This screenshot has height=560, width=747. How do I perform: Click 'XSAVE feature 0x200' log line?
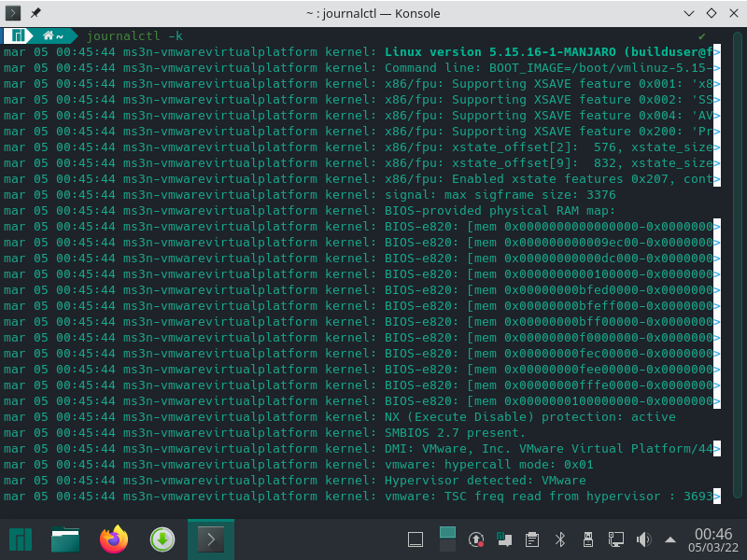[361, 132]
